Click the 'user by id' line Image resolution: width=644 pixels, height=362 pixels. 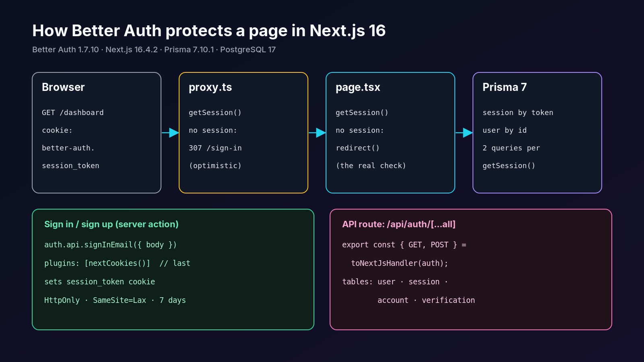pyautogui.click(x=505, y=130)
